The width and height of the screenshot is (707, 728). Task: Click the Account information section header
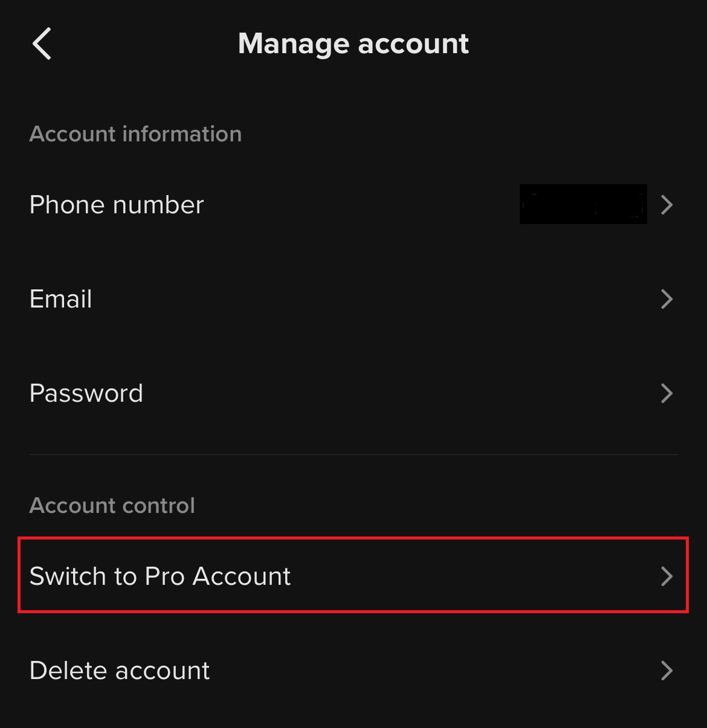[135, 134]
